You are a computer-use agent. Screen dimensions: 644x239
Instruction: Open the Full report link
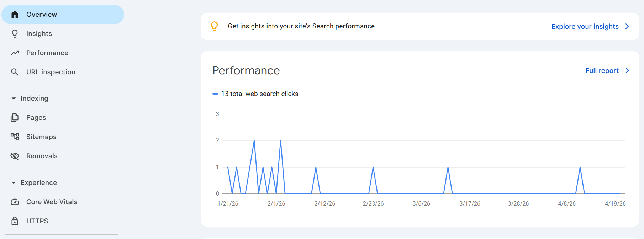602,71
